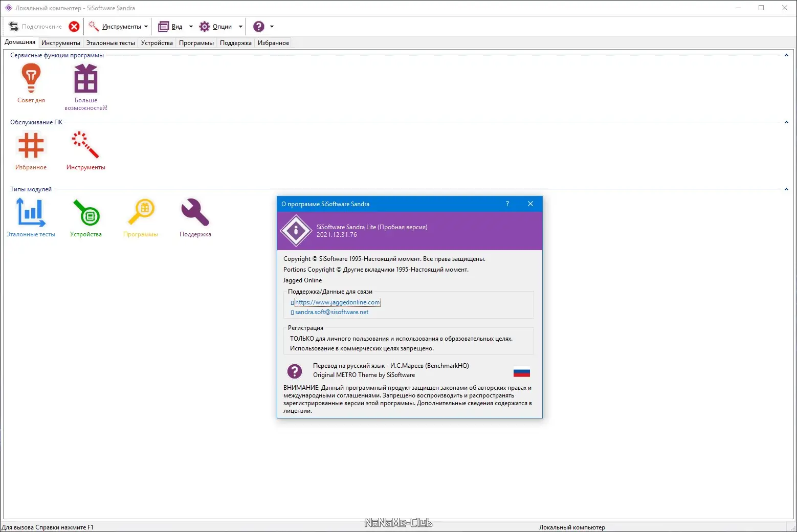Open the help icon dropdown arrow
The image size is (797, 532).
click(x=272, y=27)
